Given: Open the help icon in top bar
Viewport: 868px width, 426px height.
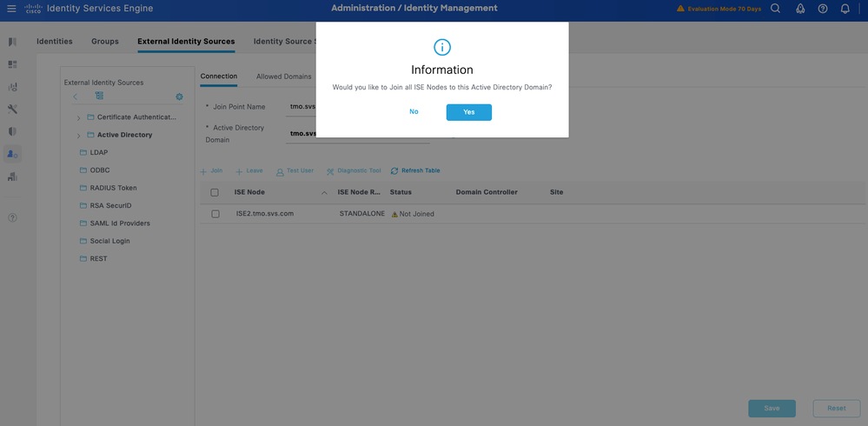Looking at the screenshot, I should [x=823, y=9].
